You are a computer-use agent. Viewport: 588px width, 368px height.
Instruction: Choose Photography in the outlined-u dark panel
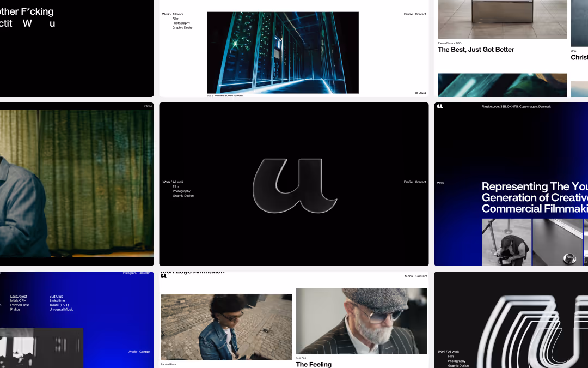[x=457, y=361]
